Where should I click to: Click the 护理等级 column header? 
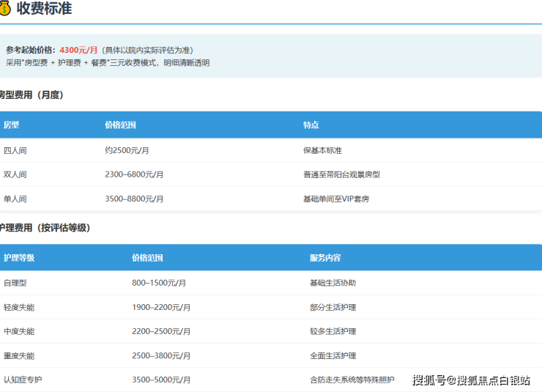click(x=19, y=258)
